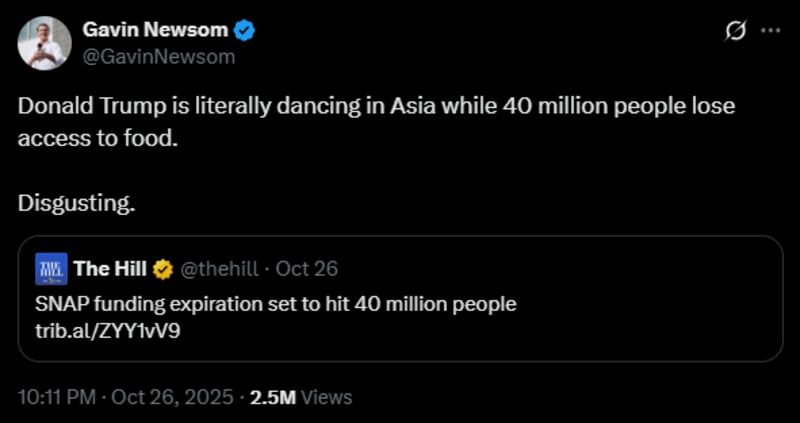The image size is (800, 423).
Task: Click the @thehill handle
Action: pyautogui.click(x=220, y=268)
